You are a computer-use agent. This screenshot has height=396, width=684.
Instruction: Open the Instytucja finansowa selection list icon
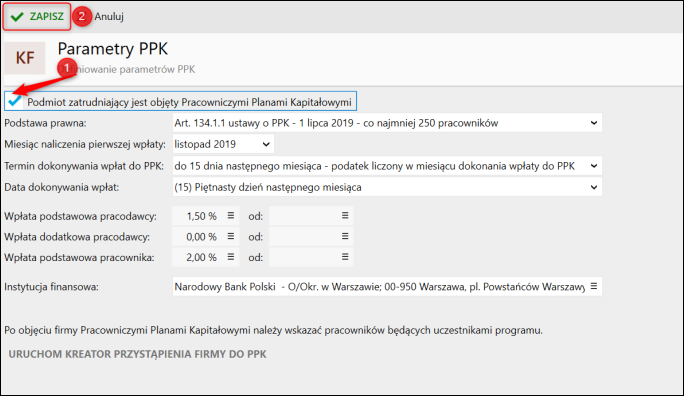(x=594, y=287)
